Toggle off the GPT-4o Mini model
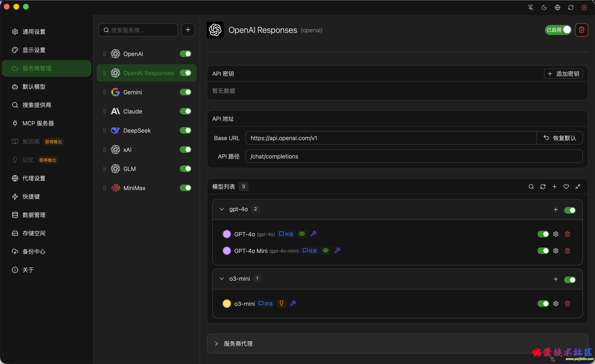Image resolution: width=595 pixels, height=364 pixels. [x=543, y=251]
